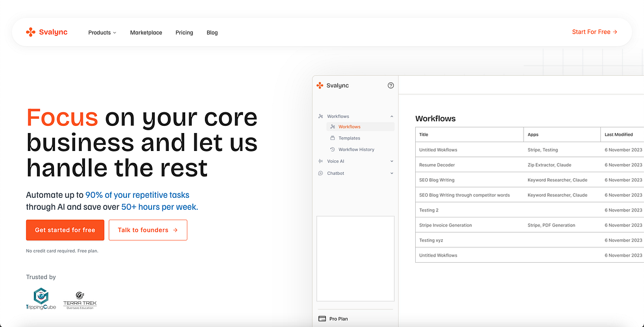The image size is (644, 327).
Task: Collapse the Workflows sidebar section
Action: [x=392, y=116]
